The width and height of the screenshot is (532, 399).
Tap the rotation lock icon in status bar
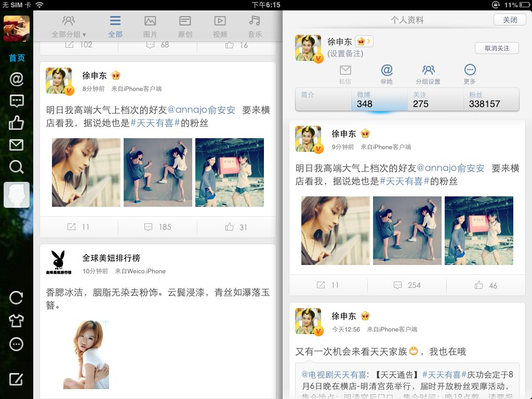[x=496, y=5]
